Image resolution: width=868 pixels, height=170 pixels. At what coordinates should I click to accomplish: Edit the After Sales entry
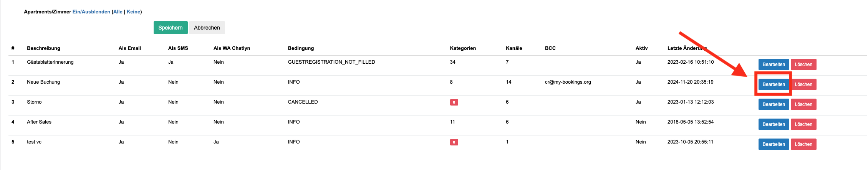click(774, 124)
